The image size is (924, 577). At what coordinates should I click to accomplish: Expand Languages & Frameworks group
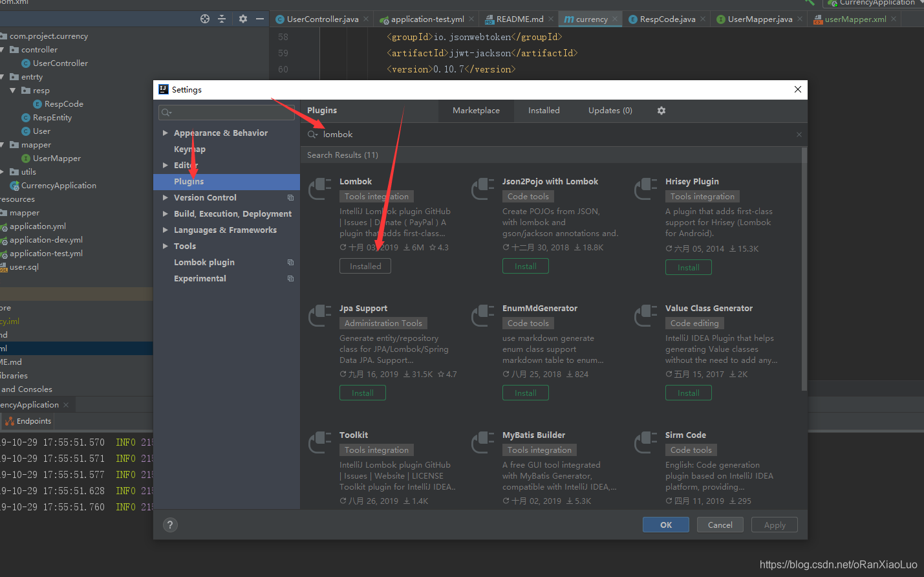[x=166, y=230]
